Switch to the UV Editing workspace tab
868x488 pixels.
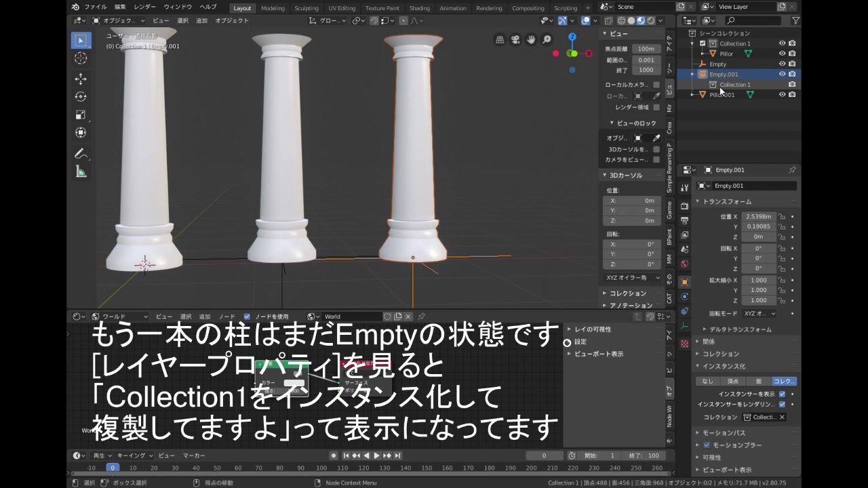pos(342,8)
